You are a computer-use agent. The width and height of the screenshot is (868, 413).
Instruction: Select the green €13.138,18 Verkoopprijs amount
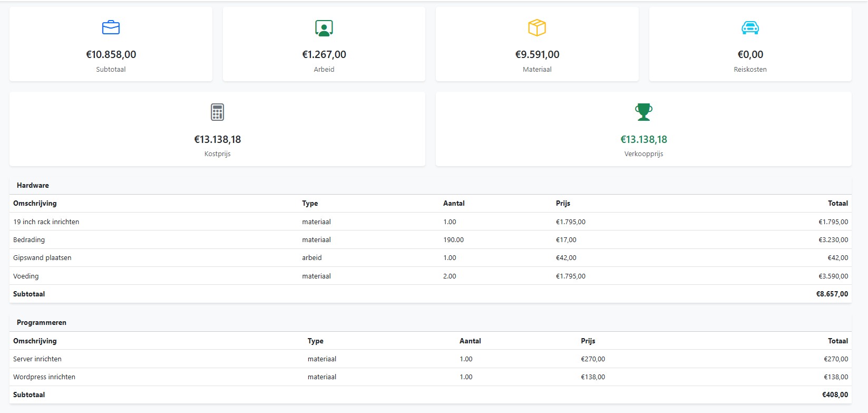pos(643,139)
